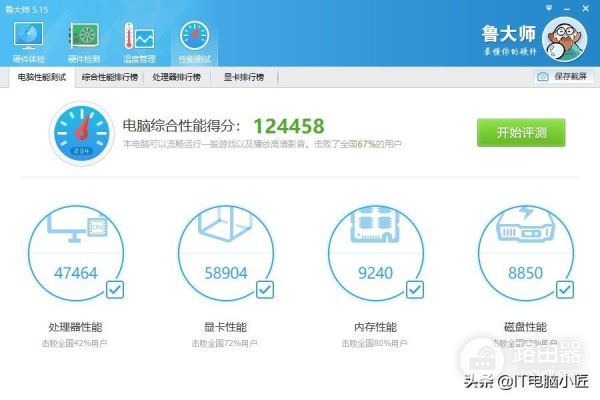This screenshot has height=400, width=600.
Task: Minimize the 鲁大师 window
Action: click(x=567, y=8)
